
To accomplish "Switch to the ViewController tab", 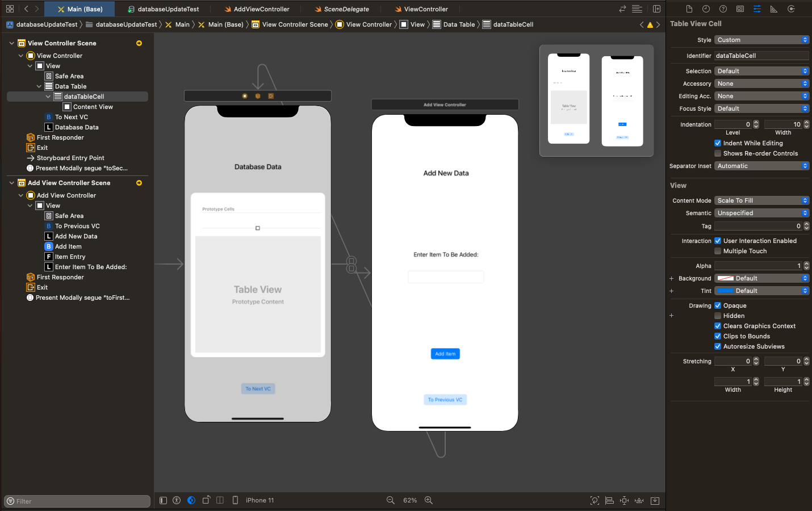I will (x=421, y=9).
